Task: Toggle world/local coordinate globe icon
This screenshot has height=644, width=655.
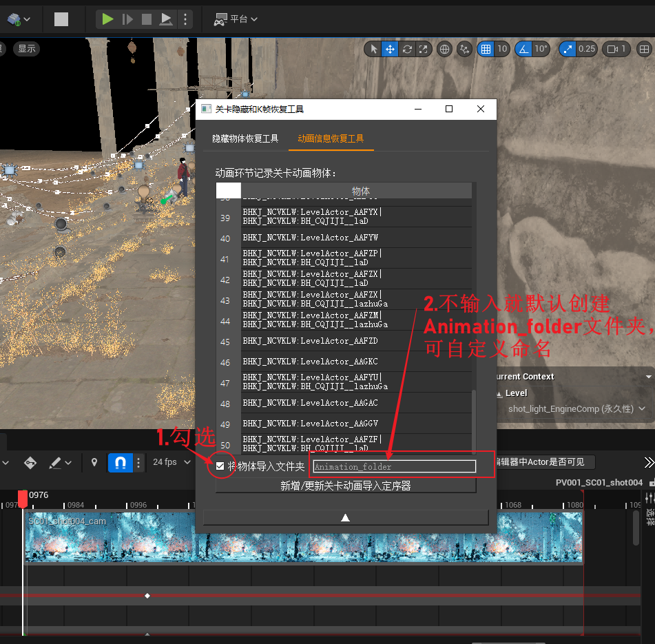Action: [445, 49]
